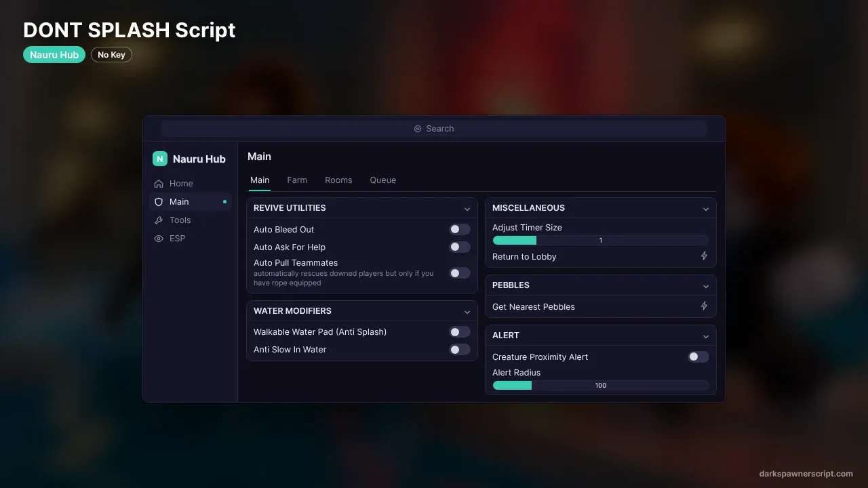Open the Rooms tab
The width and height of the screenshot is (868, 488).
[338, 180]
